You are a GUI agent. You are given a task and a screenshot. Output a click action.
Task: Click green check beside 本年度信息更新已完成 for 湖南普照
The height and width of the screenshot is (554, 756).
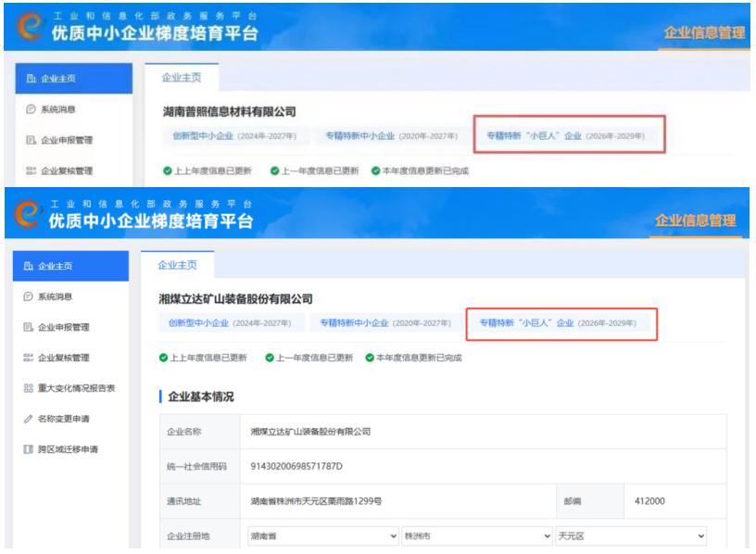pyautogui.click(x=375, y=170)
